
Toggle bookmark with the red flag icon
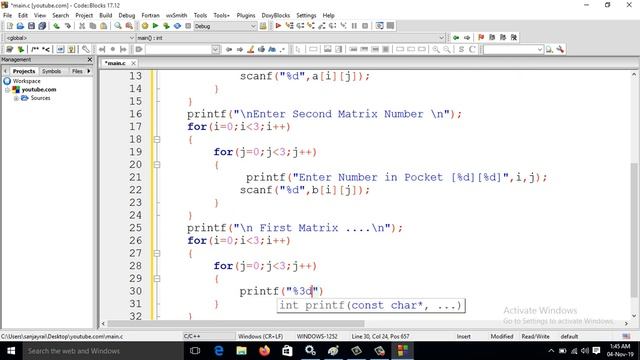coord(481,38)
